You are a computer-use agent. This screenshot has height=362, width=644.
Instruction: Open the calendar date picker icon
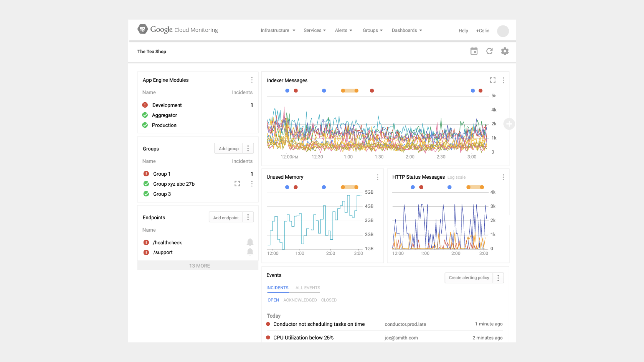coord(474,51)
